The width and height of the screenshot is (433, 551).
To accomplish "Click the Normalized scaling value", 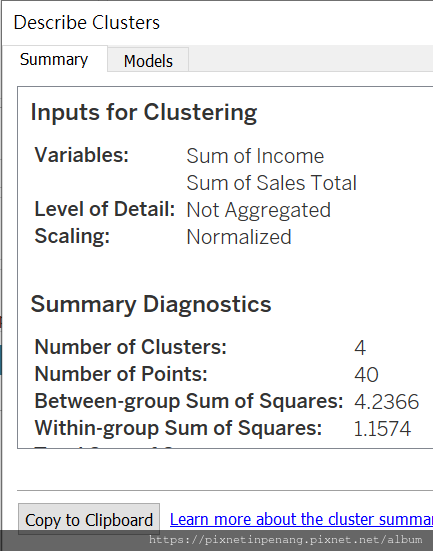I will [239, 237].
